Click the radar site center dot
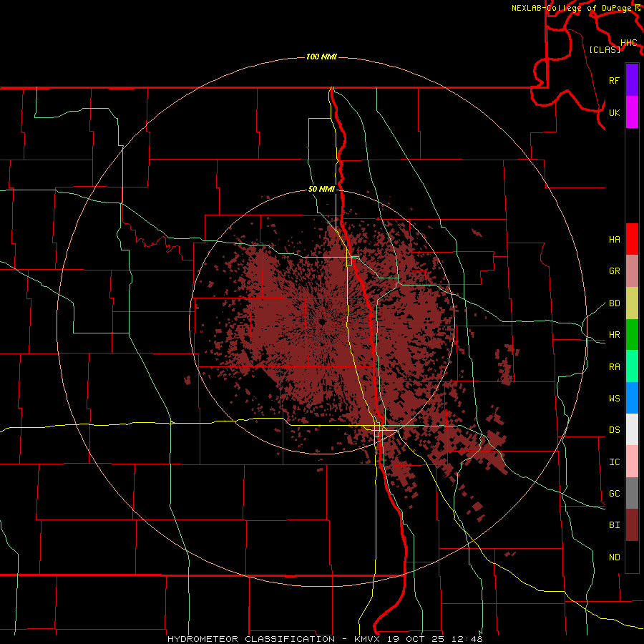Viewport: 644px width, 644px height. pos(322,321)
